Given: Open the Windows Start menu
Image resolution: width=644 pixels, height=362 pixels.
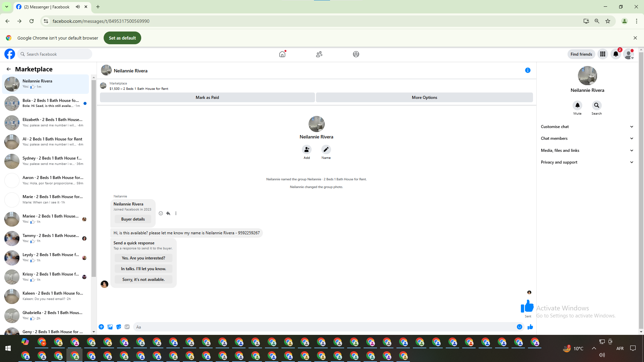Looking at the screenshot, I should coord(8,349).
